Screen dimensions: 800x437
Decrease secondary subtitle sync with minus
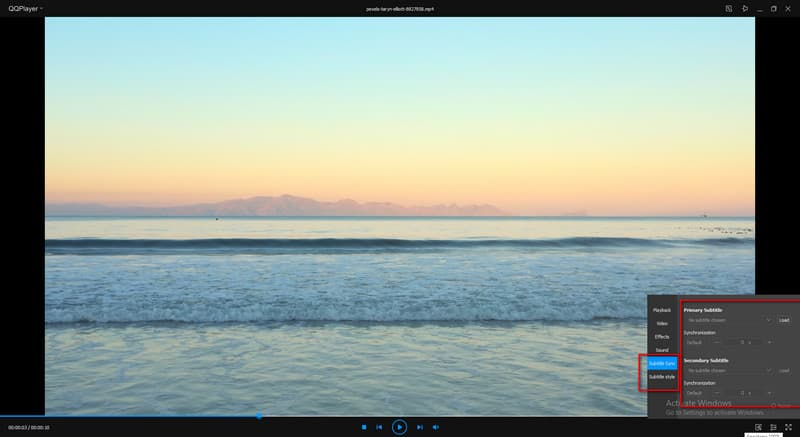716,393
